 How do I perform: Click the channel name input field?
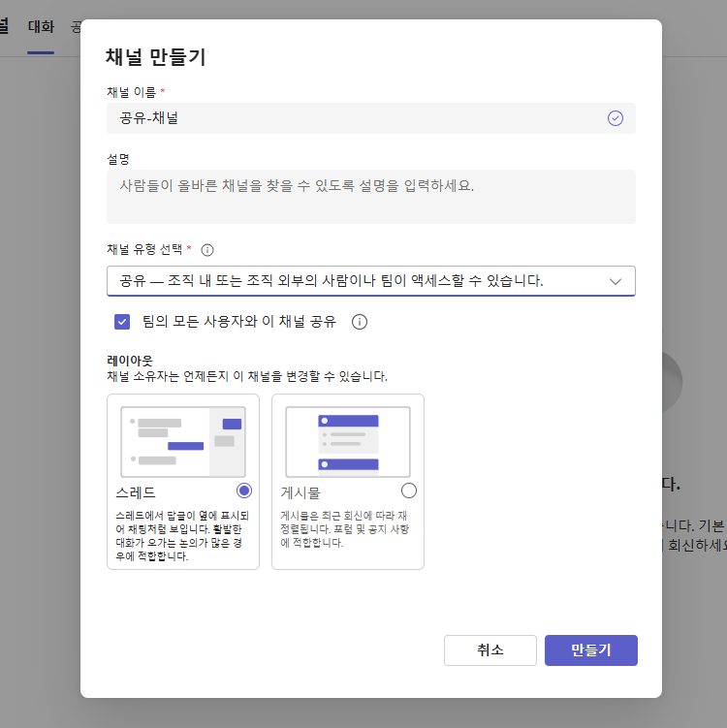pos(370,118)
